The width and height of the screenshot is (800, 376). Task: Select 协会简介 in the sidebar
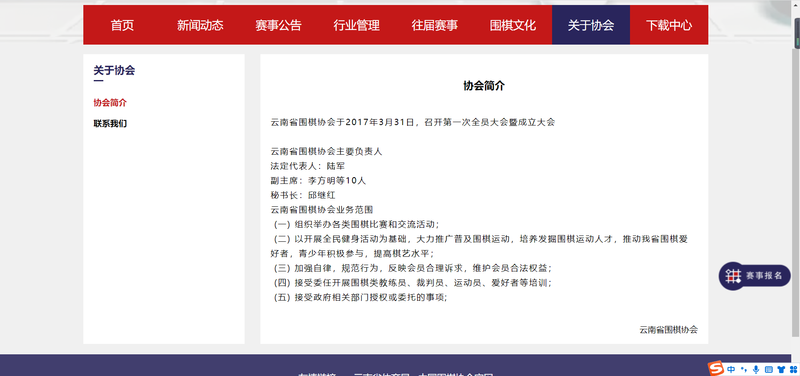click(x=110, y=103)
